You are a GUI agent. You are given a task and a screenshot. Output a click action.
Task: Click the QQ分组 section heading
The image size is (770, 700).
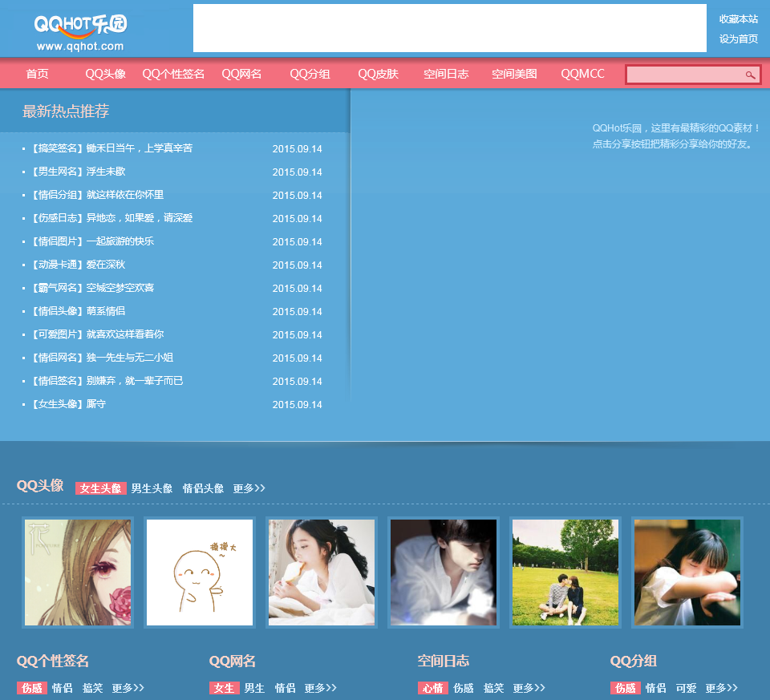pyautogui.click(x=634, y=662)
